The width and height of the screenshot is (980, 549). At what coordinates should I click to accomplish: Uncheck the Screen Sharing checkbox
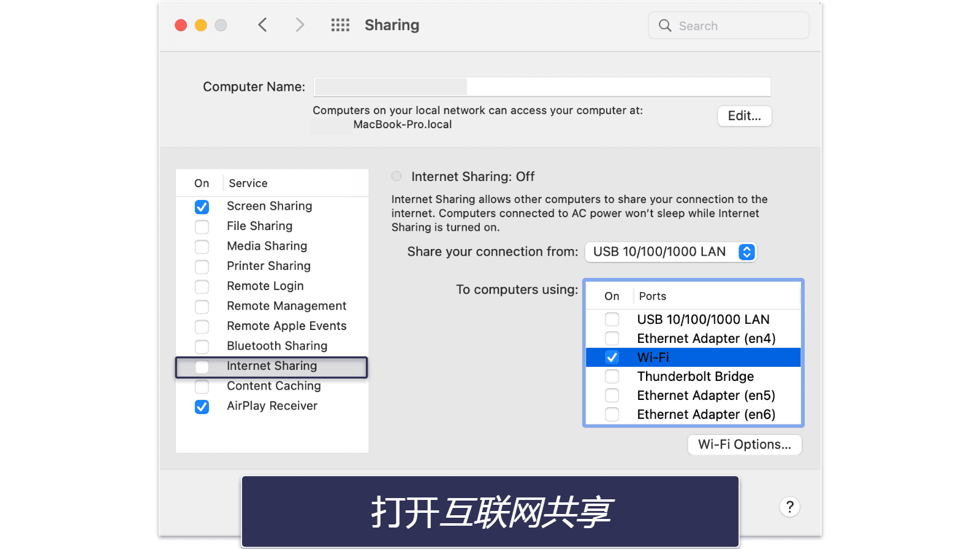[202, 207]
